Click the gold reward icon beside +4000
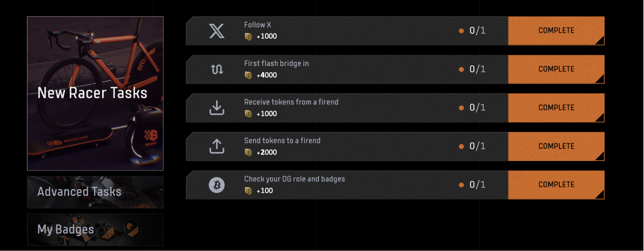The height and width of the screenshot is (251, 644). [x=248, y=75]
